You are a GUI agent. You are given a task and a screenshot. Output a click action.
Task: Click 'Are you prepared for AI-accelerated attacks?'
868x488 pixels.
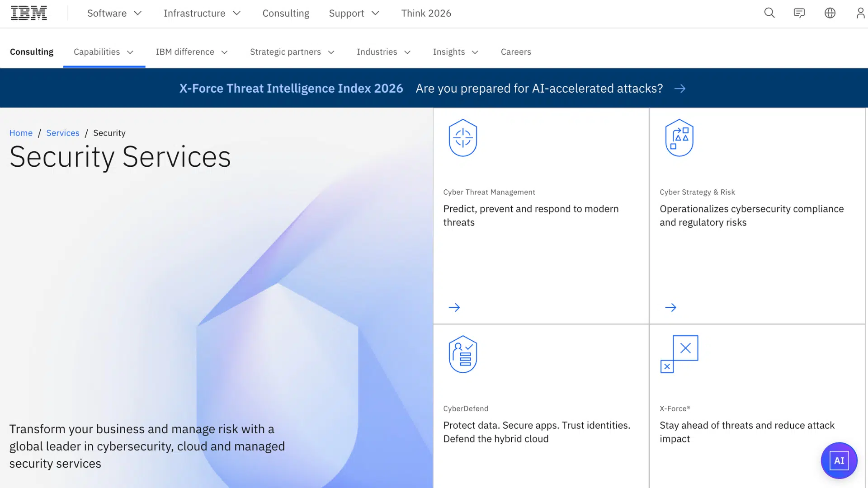click(x=539, y=89)
